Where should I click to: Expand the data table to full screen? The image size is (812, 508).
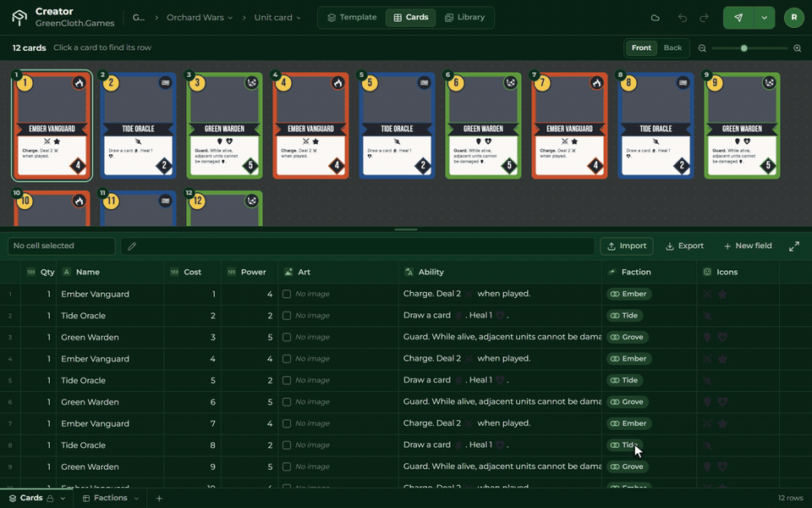[794, 246]
